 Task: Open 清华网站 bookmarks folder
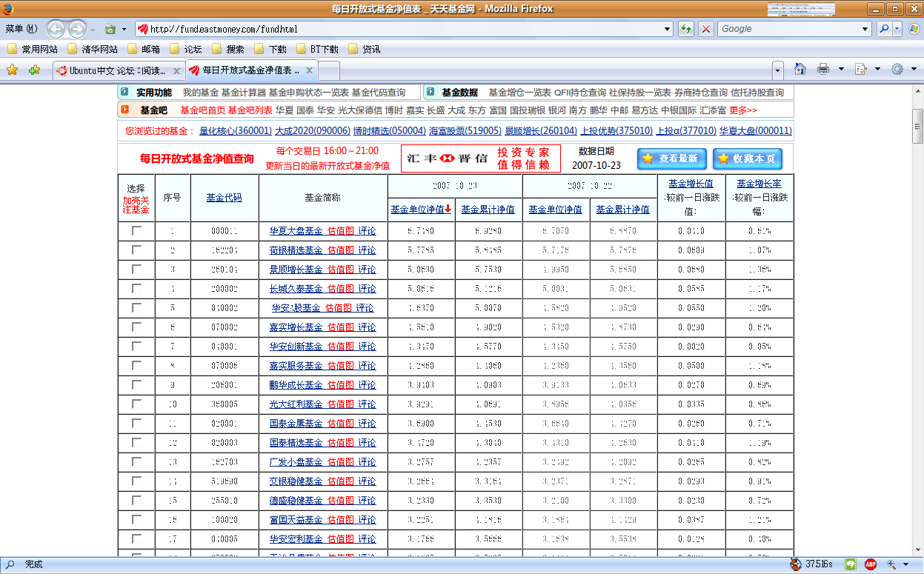92,50
